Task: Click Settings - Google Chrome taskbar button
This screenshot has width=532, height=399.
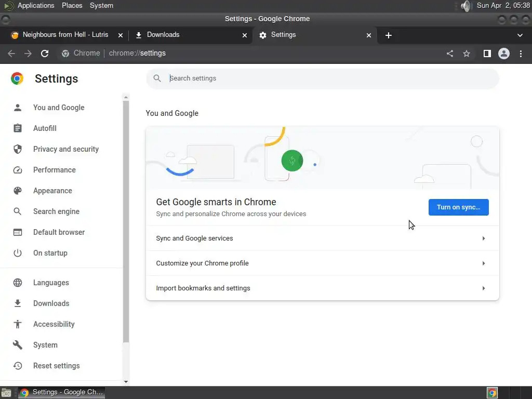Action: tap(61, 393)
